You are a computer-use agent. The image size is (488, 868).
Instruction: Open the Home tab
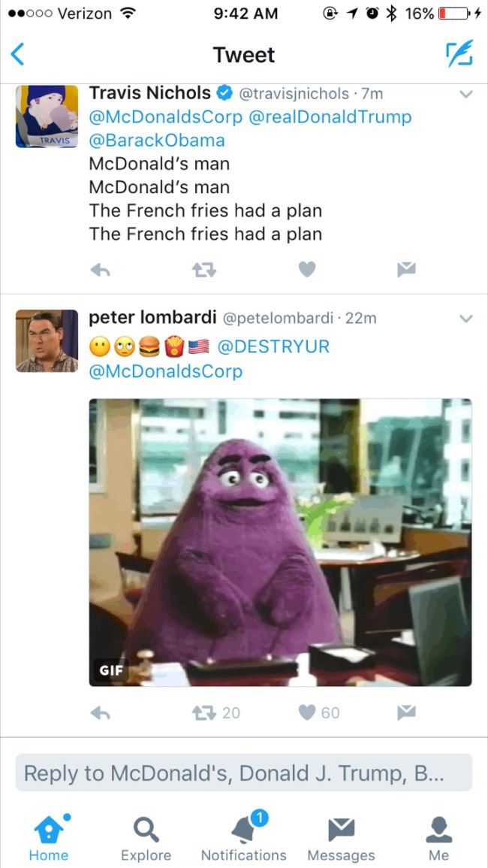coord(49,837)
